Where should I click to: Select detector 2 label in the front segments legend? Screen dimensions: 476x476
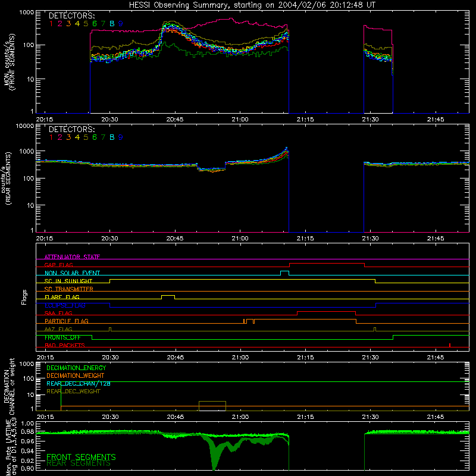tap(60, 24)
